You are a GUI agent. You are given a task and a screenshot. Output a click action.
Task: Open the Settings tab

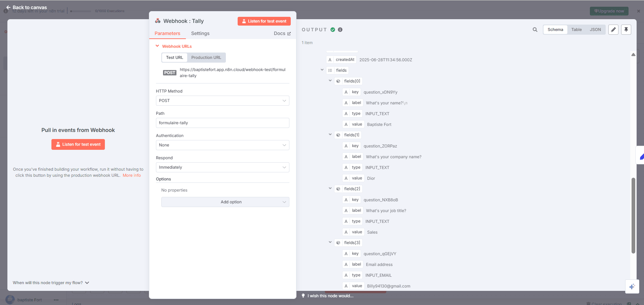pyautogui.click(x=200, y=33)
